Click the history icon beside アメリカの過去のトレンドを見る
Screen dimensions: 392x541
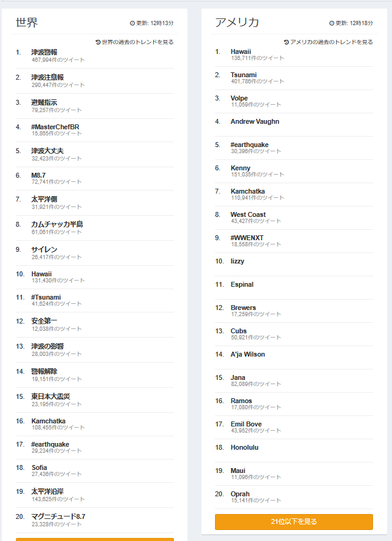[287, 42]
